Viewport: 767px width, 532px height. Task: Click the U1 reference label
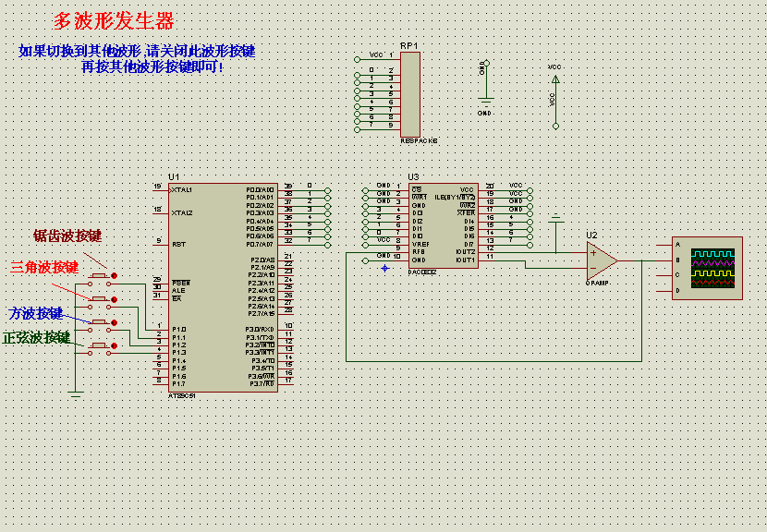[x=174, y=177]
